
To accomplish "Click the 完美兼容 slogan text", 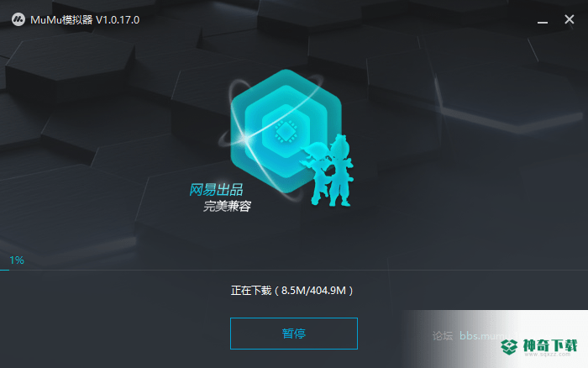I will point(228,206).
